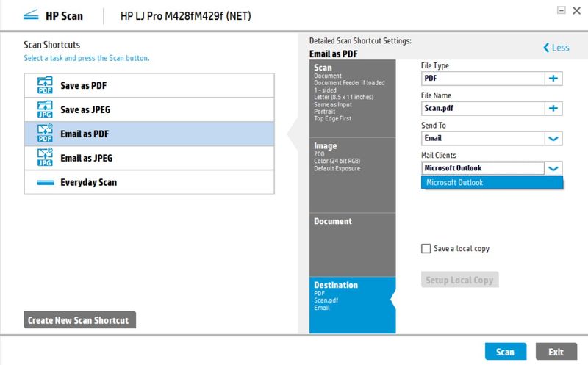Screen dimensions: 588x365
Task: Open the Image settings section tab
Action: tap(353, 176)
